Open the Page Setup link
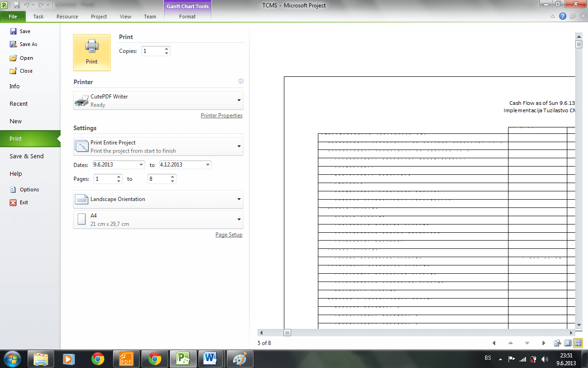This screenshot has width=588, height=368. coord(229,235)
